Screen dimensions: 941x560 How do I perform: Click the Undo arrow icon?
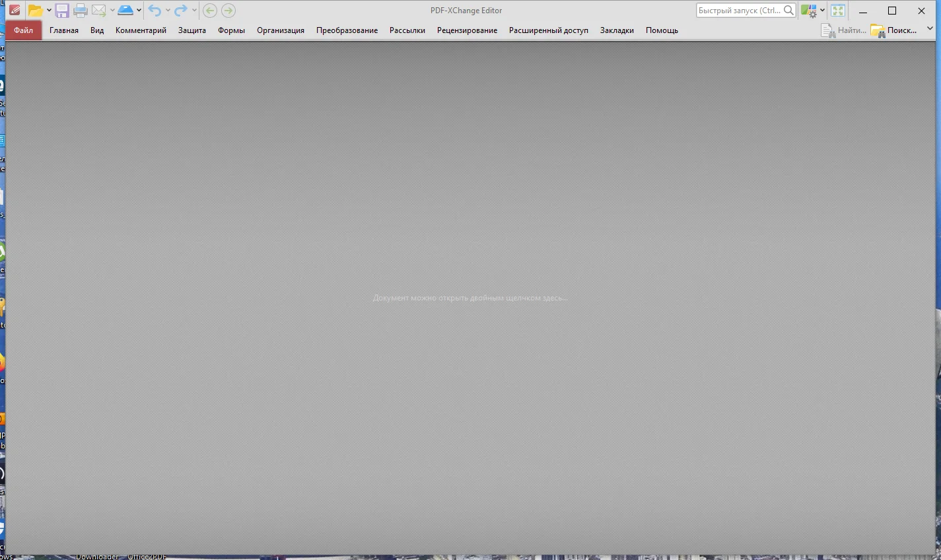[x=155, y=11]
